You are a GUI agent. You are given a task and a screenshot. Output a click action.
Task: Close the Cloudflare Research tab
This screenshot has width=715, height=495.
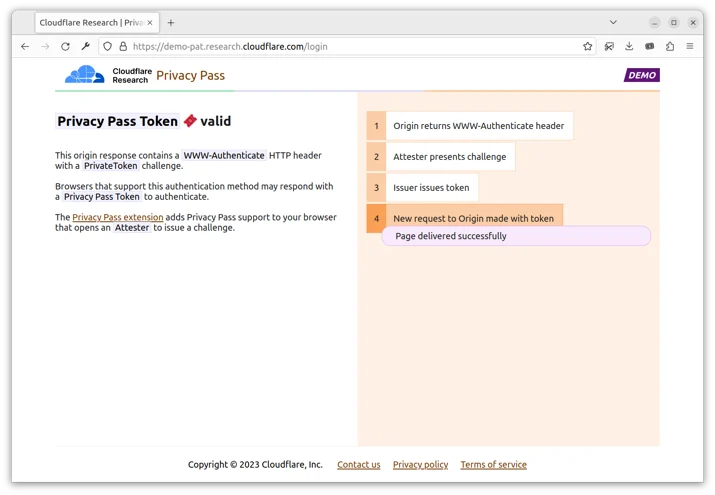click(150, 23)
